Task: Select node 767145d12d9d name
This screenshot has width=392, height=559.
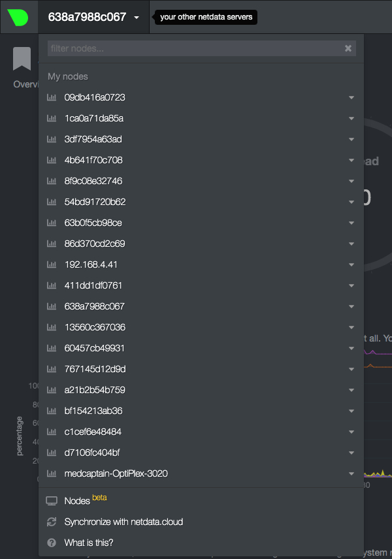Action: click(95, 369)
